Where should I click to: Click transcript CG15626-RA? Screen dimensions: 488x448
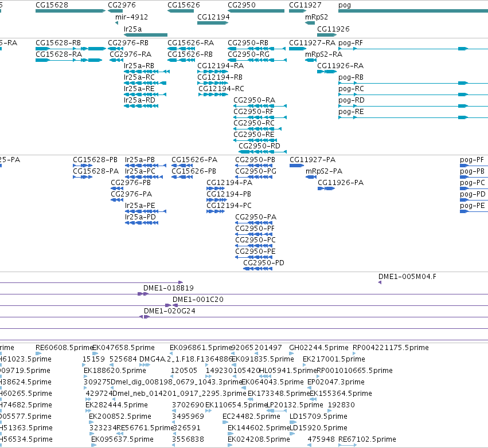pyautogui.click(x=181, y=49)
